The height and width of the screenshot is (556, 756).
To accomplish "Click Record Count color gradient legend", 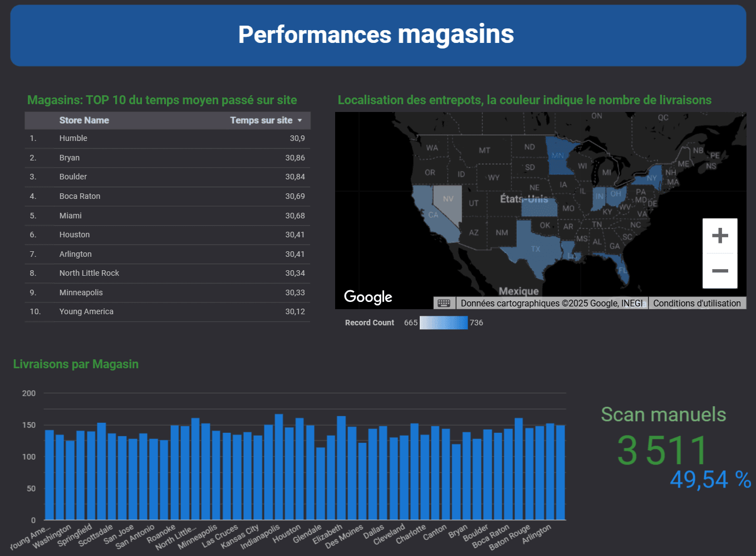I will [x=443, y=323].
